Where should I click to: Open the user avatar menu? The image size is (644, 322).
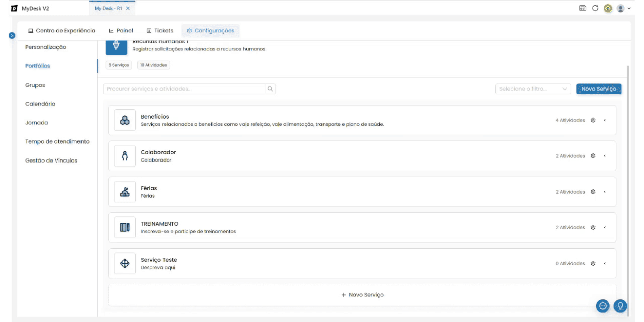pyautogui.click(x=621, y=8)
